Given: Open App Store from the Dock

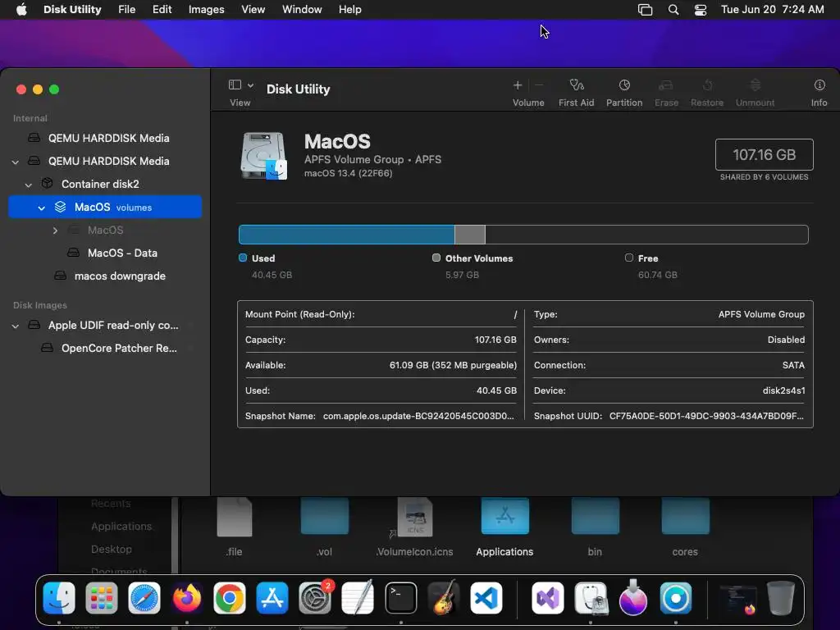Looking at the screenshot, I should (272, 598).
